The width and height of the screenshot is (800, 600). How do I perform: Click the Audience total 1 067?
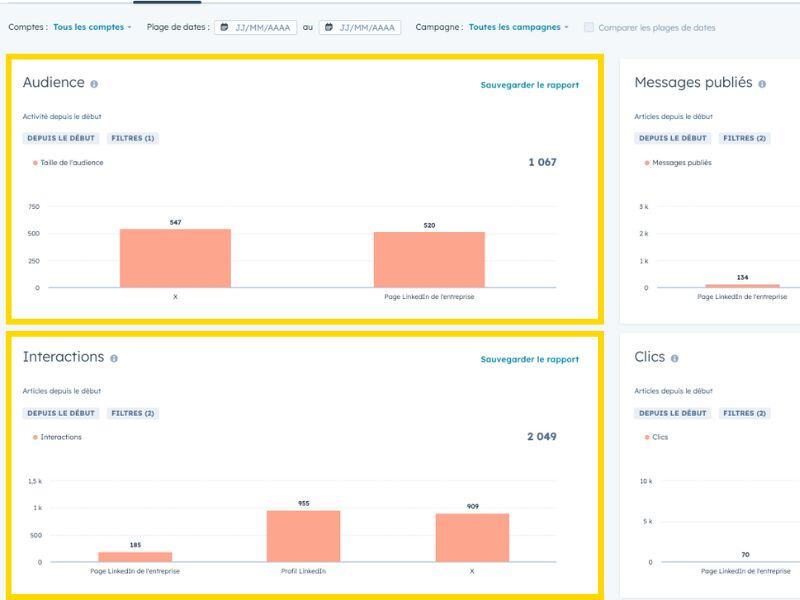pyautogui.click(x=542, y=162)
